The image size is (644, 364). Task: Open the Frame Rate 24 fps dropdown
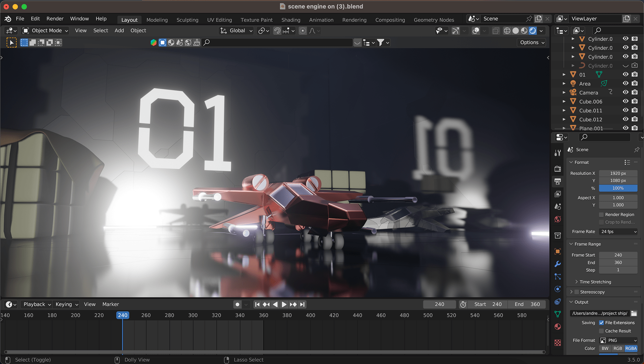point(618,232)
